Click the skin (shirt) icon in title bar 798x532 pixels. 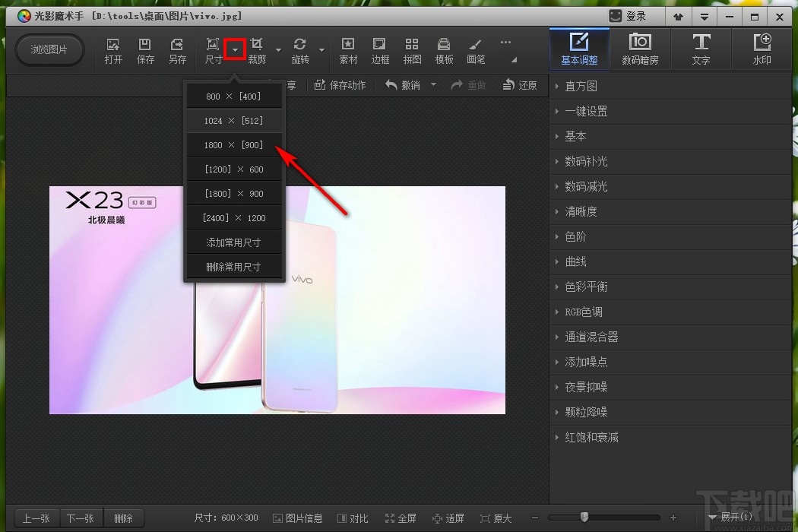coord(679,17)
